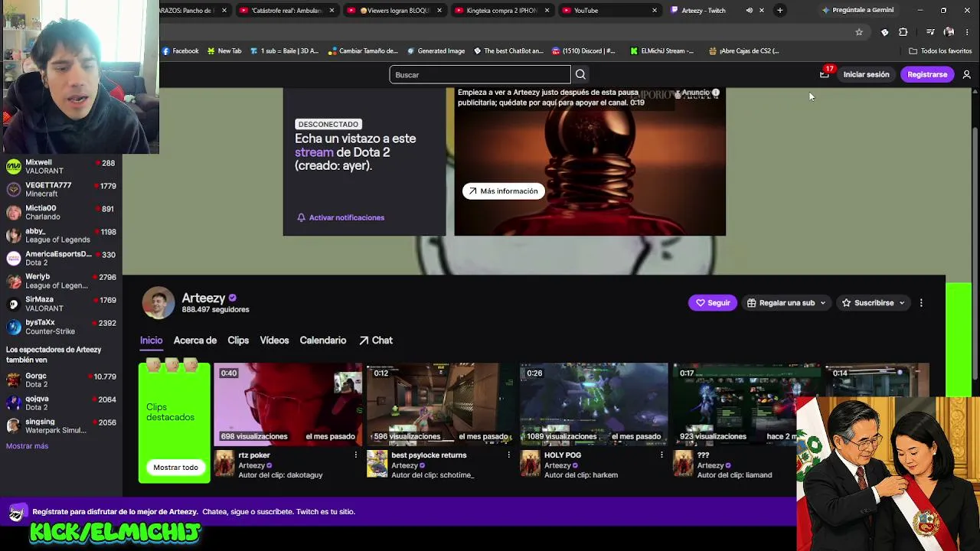
Task: Open the Todos los favoritos bookmarks folder
Action: coord(940,51)
